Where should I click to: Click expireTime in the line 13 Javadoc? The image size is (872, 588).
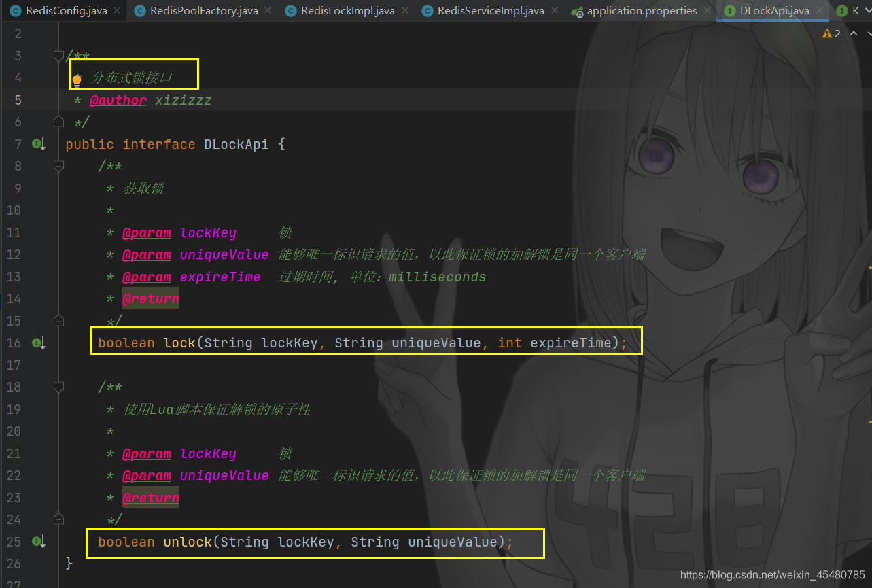(x=220, y=277)
